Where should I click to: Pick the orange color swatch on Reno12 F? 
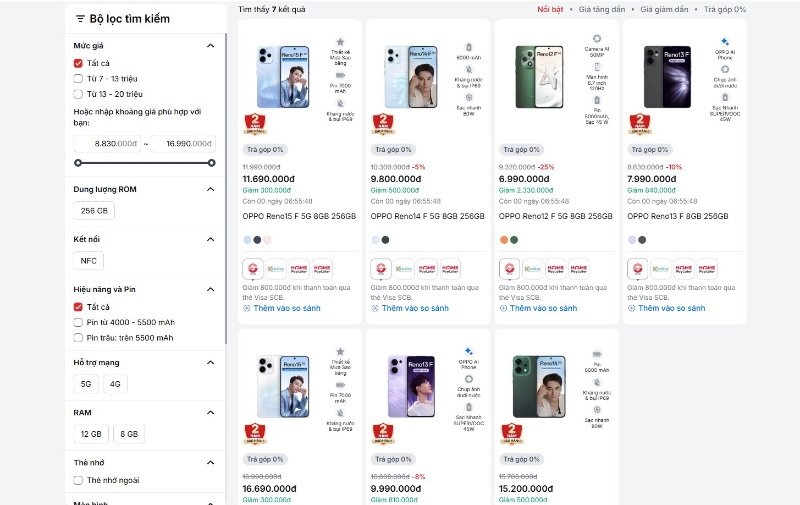pyautogui.click(x=504, y=240)
